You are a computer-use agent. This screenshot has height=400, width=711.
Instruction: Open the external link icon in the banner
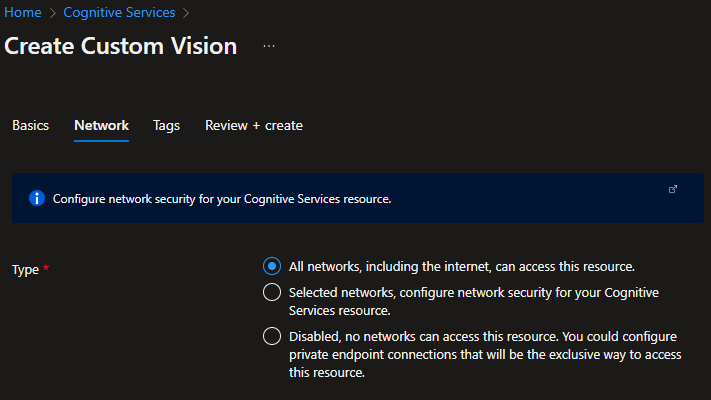673,189
